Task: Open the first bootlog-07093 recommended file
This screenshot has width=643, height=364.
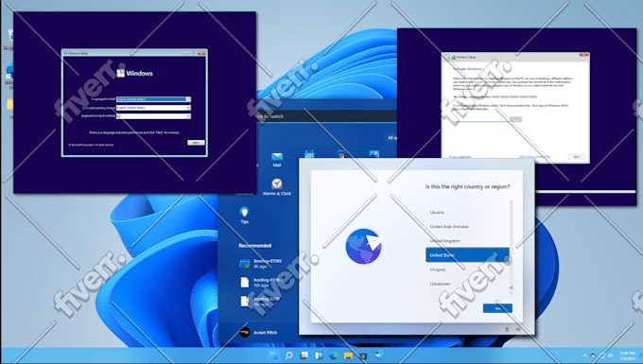Action: (x=262, y=264)
